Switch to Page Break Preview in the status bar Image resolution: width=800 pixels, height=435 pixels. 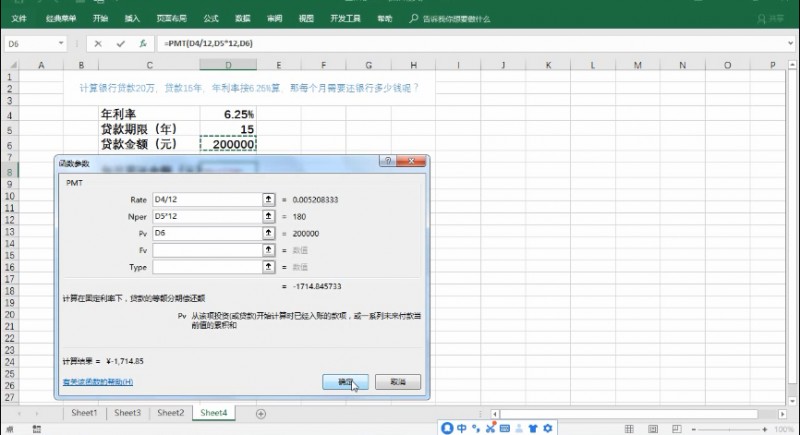click(x=677, y=429)
